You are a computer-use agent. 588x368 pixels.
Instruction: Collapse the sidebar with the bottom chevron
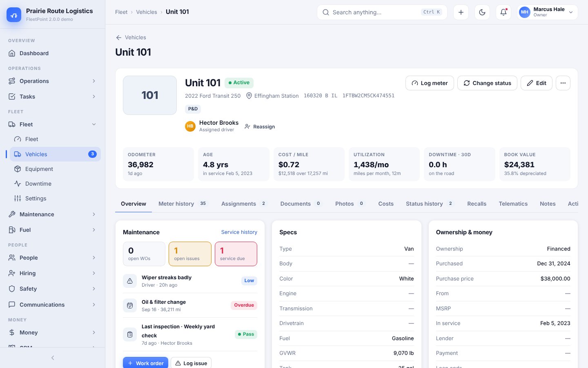(x=53, y=358)
